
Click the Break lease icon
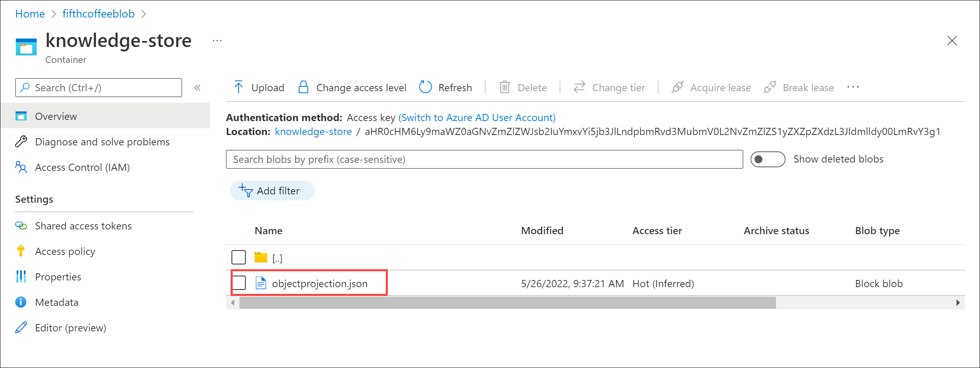point(770,87)
